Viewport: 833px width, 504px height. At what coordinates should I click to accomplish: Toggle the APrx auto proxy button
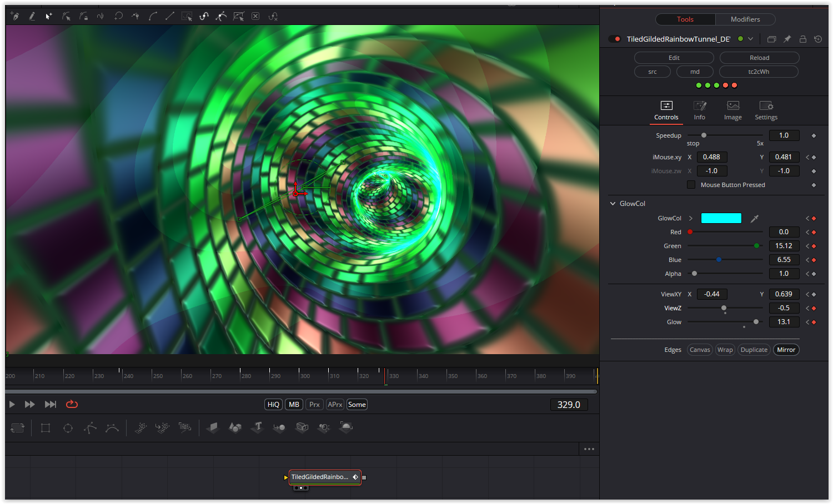click(x=335, y=405)
